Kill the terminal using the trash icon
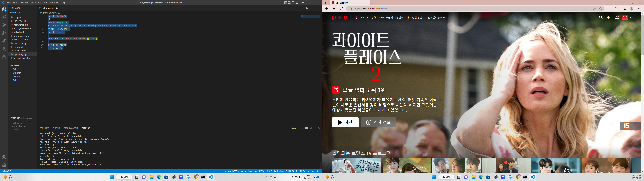Screen dimensions: 644x181 [311, 128]
